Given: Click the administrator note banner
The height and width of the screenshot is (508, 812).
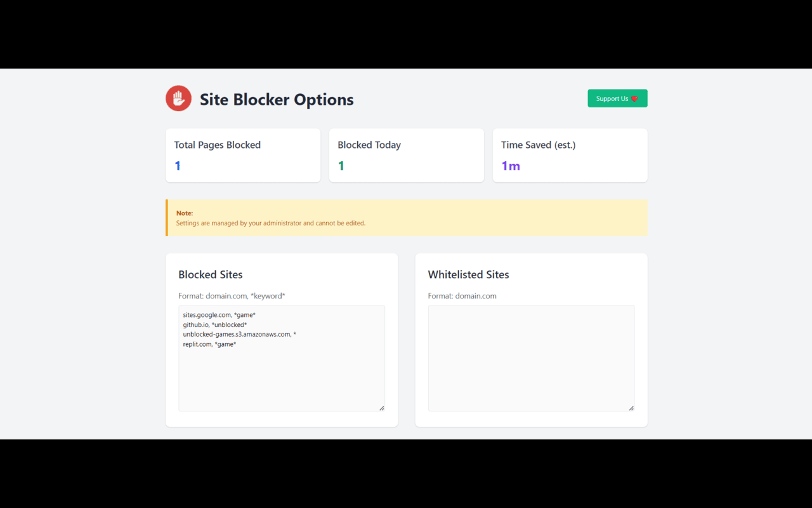Looking at the screenshot, I should [406, 218].
